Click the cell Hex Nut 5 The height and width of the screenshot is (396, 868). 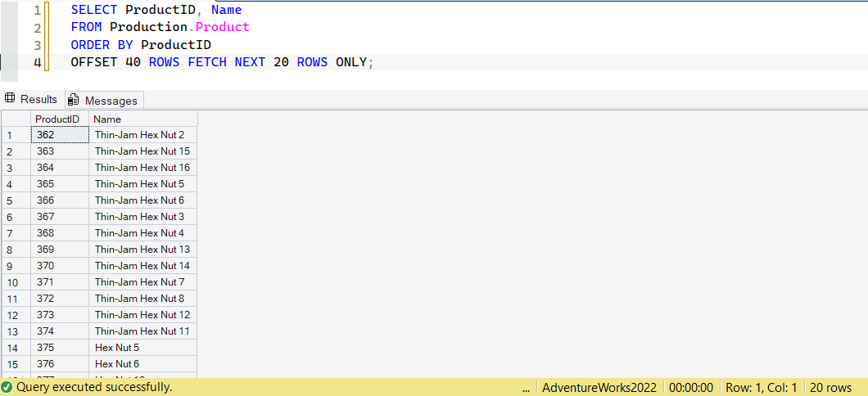(x=142, y=348)
